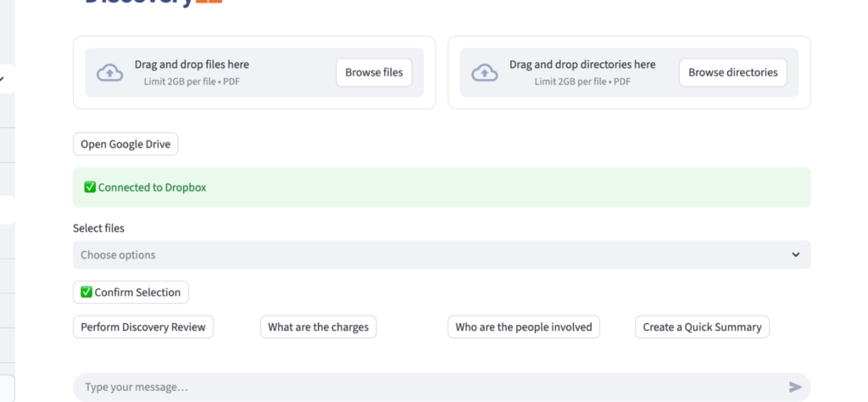
Task: Choose Create a Quick Summary
Action: [702, 327]
